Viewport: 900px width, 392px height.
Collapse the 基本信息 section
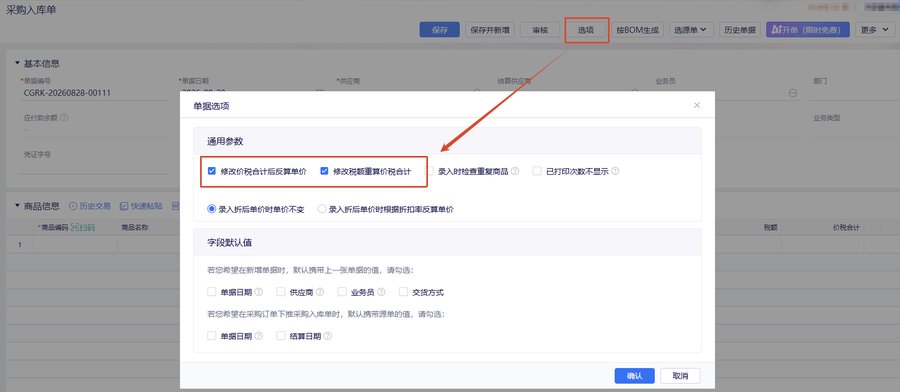pos(17,64)
